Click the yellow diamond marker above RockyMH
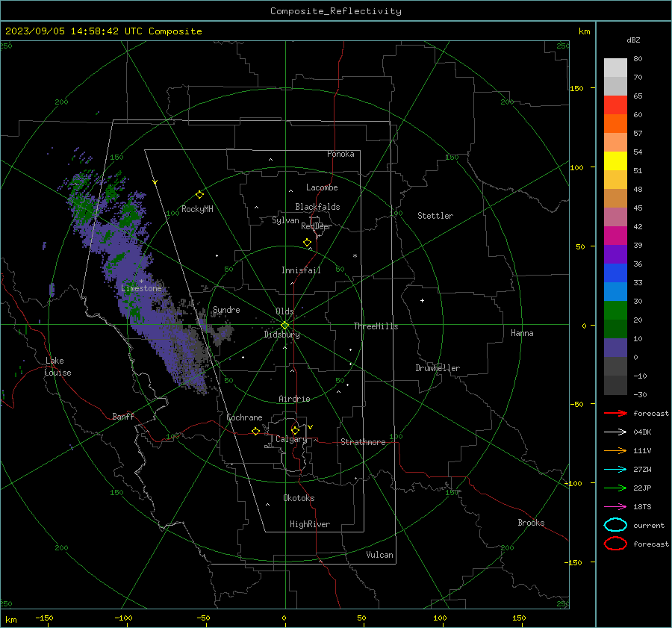 pos(199,195)
